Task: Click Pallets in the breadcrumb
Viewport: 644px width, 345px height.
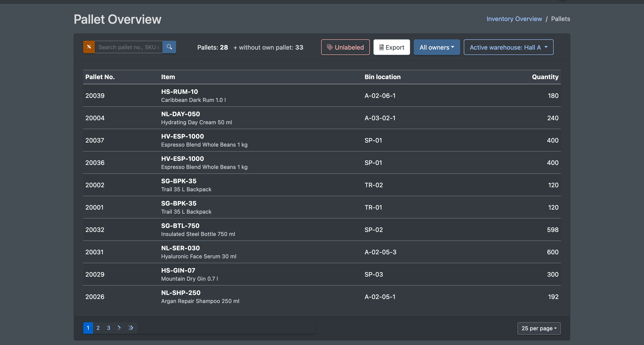Action: [561, 19]
